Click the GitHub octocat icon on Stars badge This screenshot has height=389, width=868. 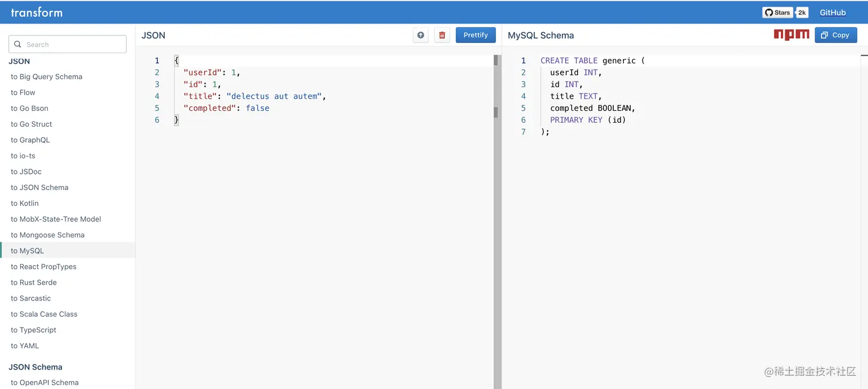pyautogui.click(x=768, y=12)
